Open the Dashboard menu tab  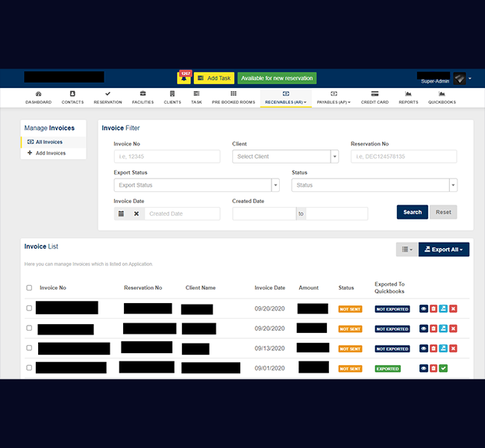tap(38, 98)
